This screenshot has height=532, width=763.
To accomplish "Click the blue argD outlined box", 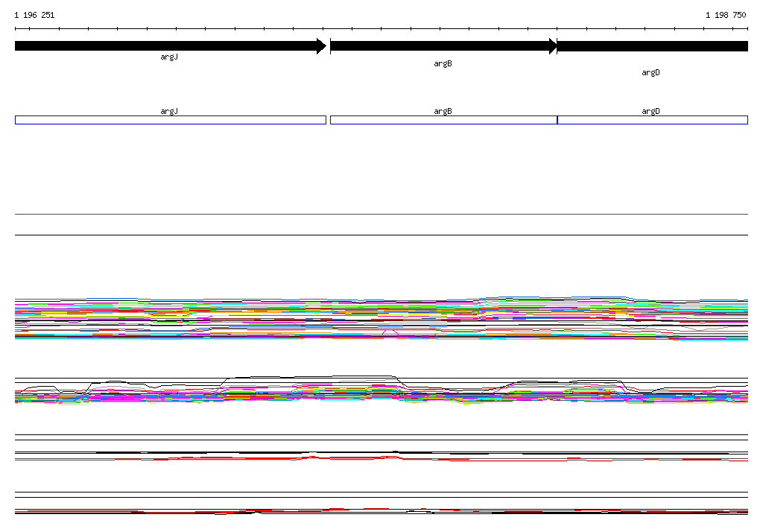I will click(653, 120).
